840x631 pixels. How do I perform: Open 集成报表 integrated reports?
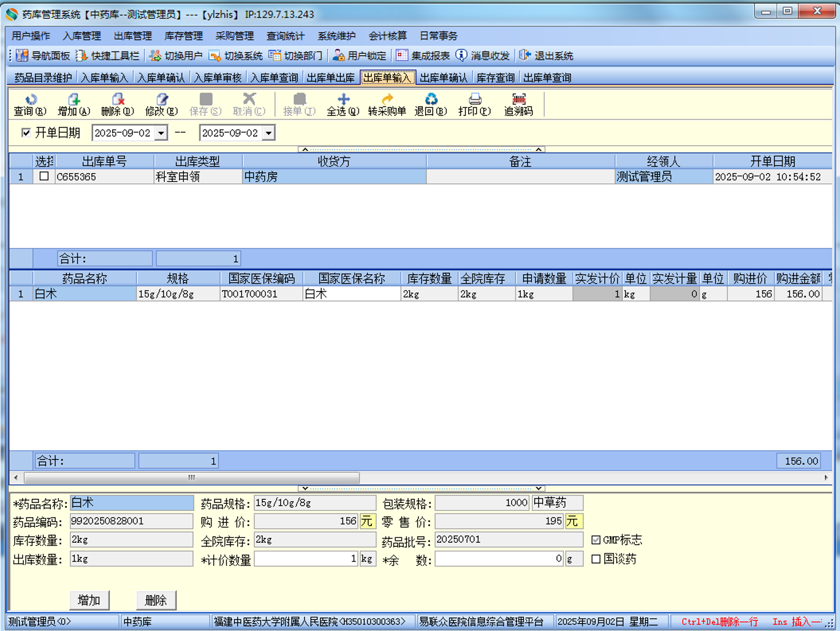(423, 56)
